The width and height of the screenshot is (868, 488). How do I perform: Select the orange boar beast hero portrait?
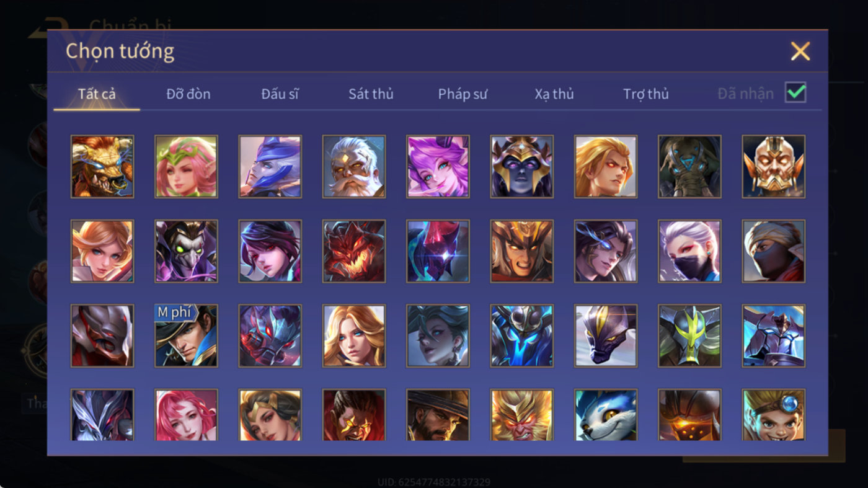click(102, 167)
